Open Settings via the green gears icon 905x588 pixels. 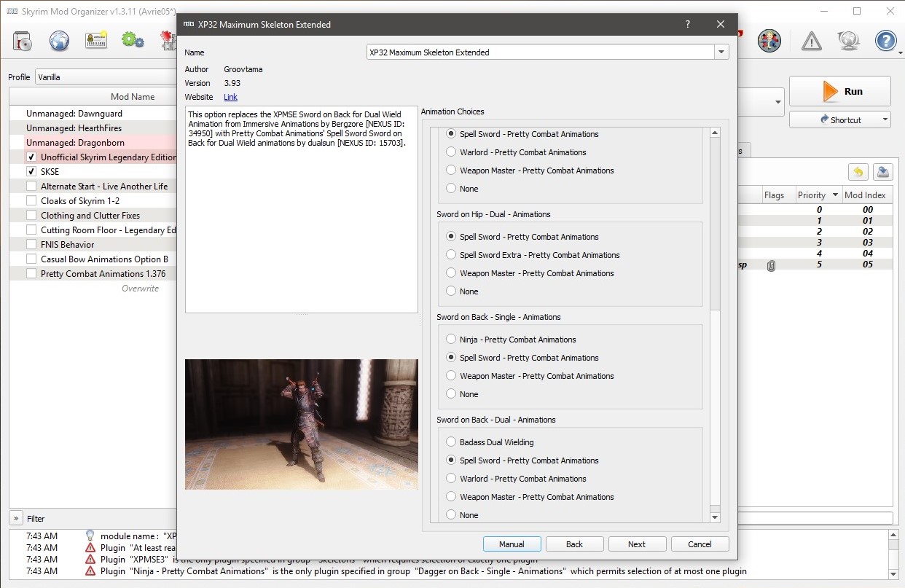[x=133, y=40]
